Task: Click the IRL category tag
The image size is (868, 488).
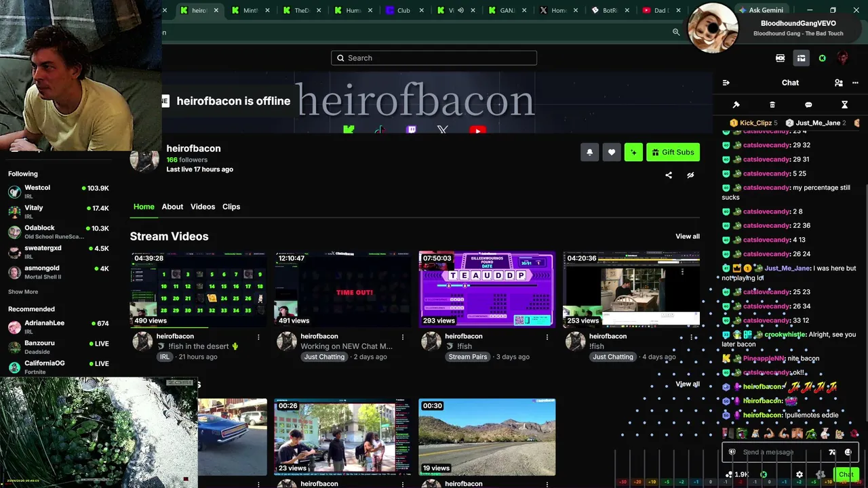Action: [x=165, y=357]
